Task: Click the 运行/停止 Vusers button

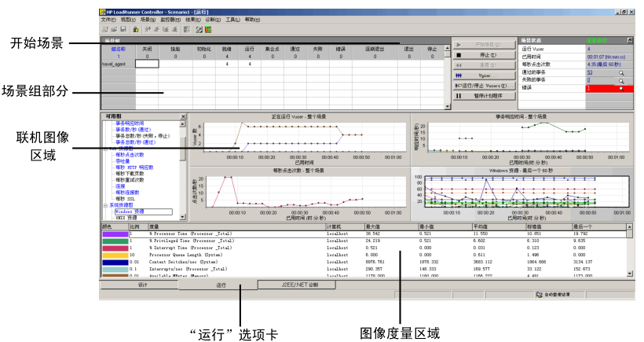Action: pos(485,86)
